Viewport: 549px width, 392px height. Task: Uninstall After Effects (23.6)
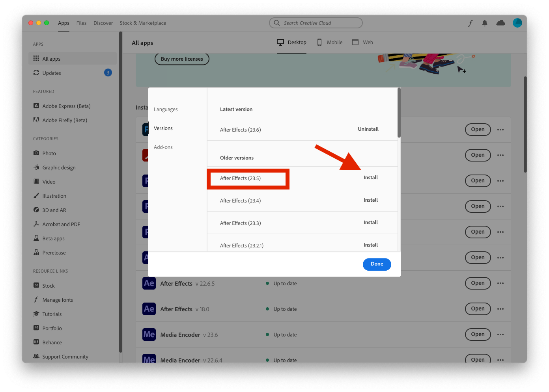click(x=368, y=129)
